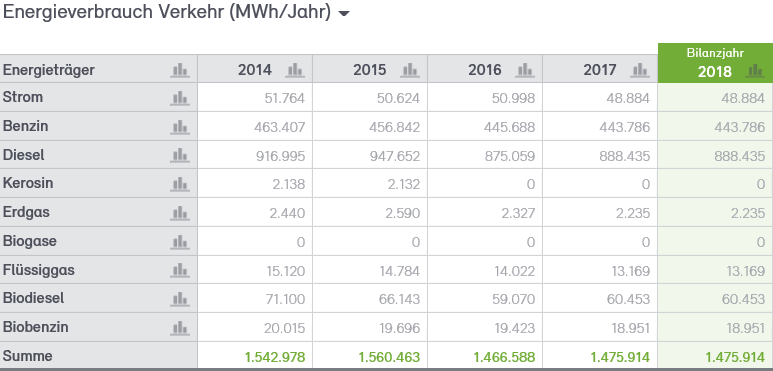Image resolution: width=773 pixels, height=371 pixels.
Task: Select Strom 2016 value 50.998
Action: 513,98
